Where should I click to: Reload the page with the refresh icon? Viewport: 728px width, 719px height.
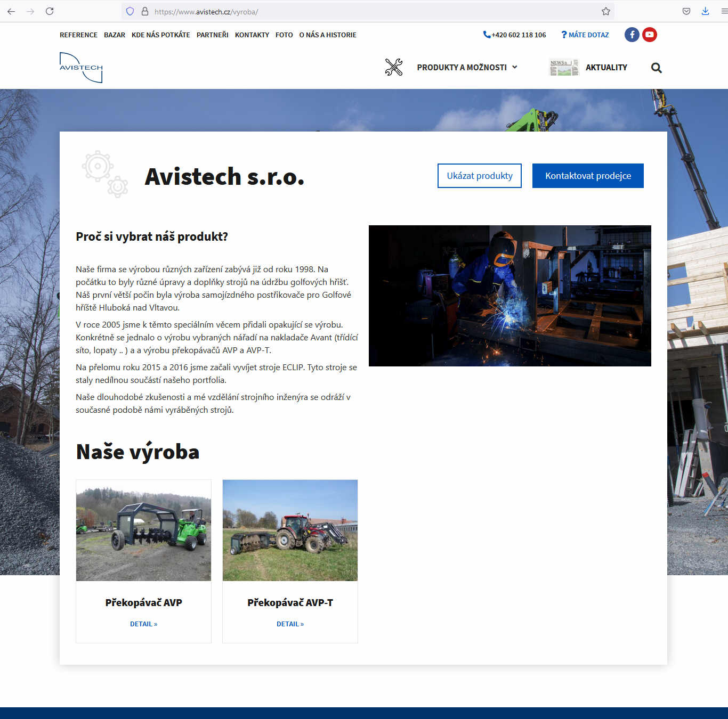click(50, 11)
